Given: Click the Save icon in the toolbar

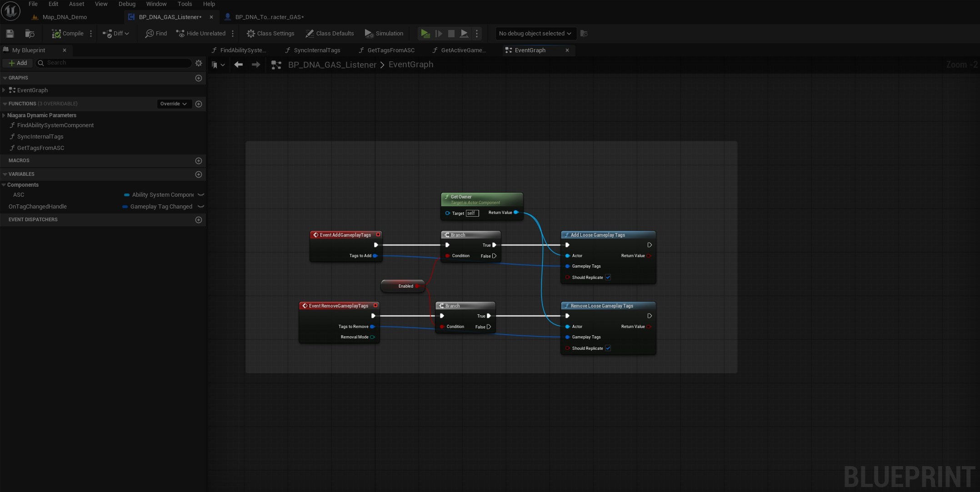Looking at the screenshot, I should [10, 33].
